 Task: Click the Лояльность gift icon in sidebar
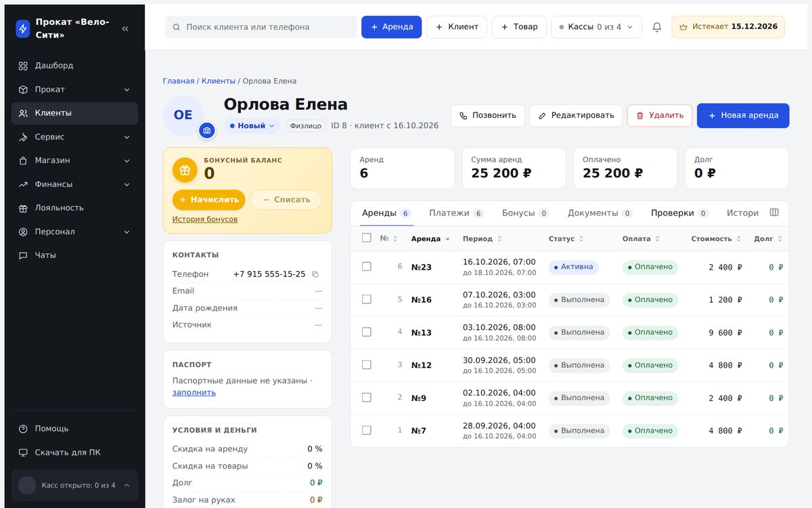point(23,208)
